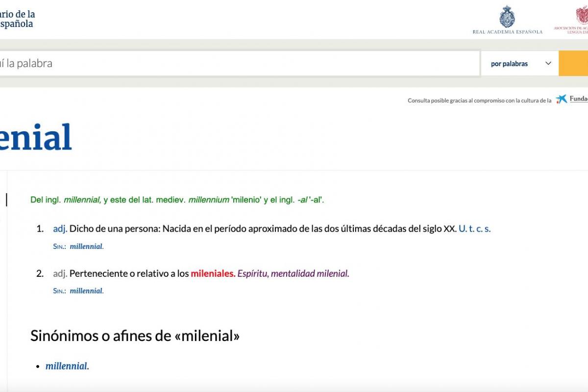Open the 'por palabras' search mode dropdown
The image size is (588, 392).
coord(510,63)
